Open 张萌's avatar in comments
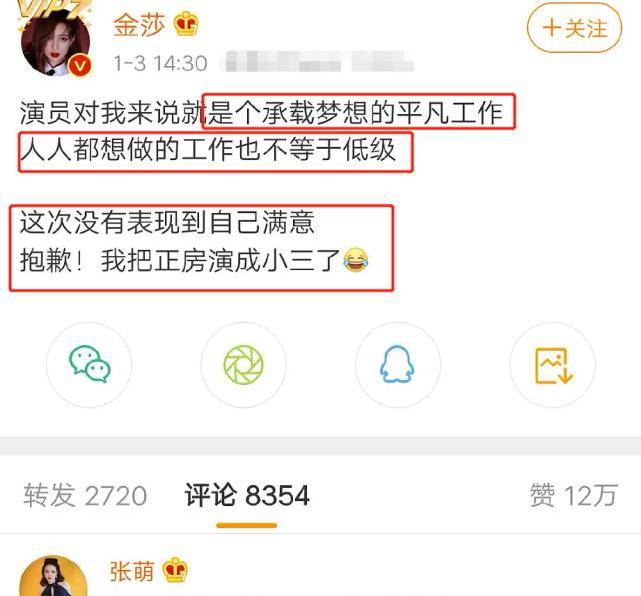Screen dimensions: 641x596 (x=53, y=576)
